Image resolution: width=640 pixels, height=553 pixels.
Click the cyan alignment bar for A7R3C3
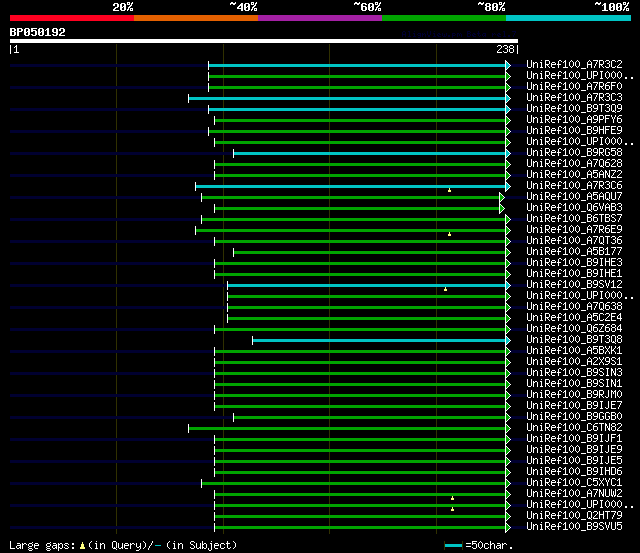click(347, 98)
